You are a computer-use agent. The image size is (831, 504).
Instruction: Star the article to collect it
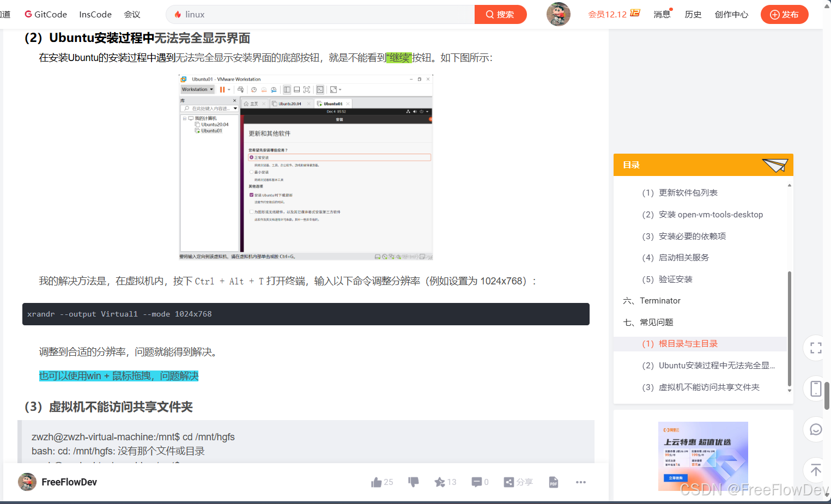(439, 482)
